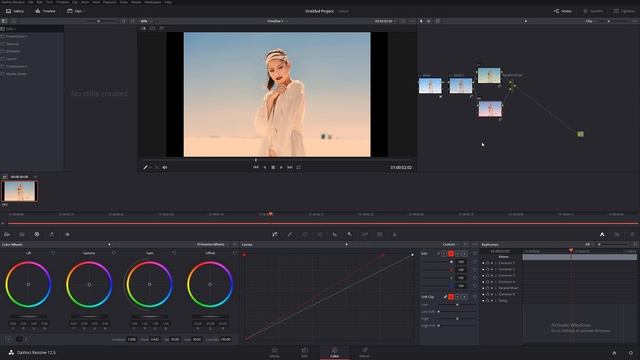Reset the Offset color wheel
The width and height of the screenshot is (640, 360).
tap(234, 253)
